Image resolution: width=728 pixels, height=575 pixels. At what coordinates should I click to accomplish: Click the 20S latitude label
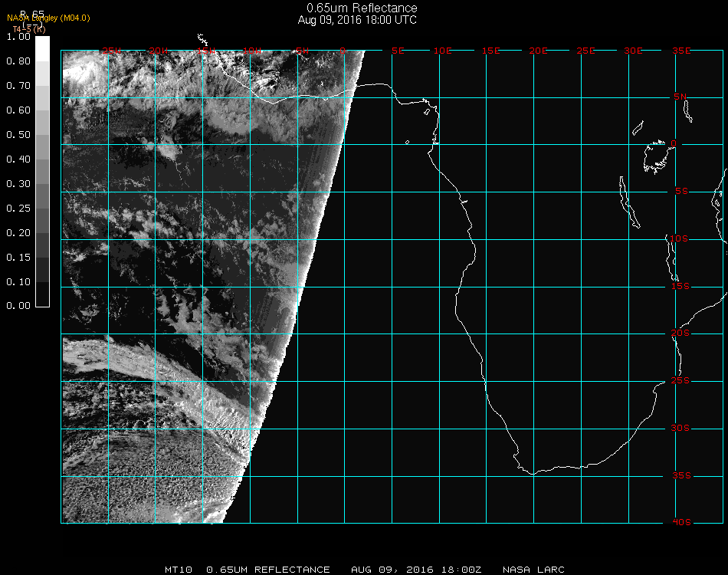tap(680, 333)
